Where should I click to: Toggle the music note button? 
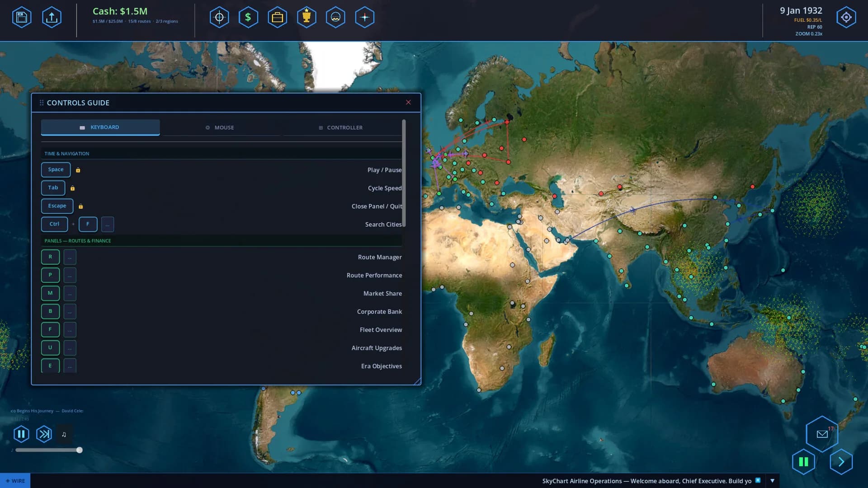pos(64,434)
